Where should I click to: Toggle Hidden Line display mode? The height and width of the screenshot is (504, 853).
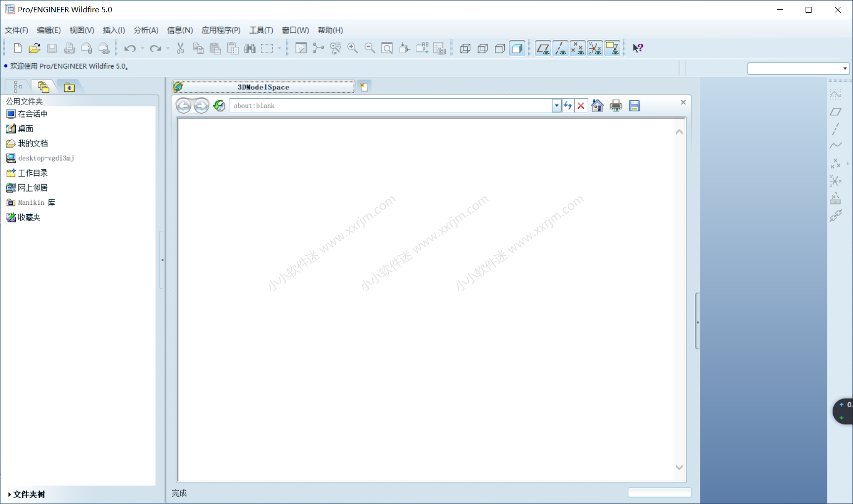point(483,48)
